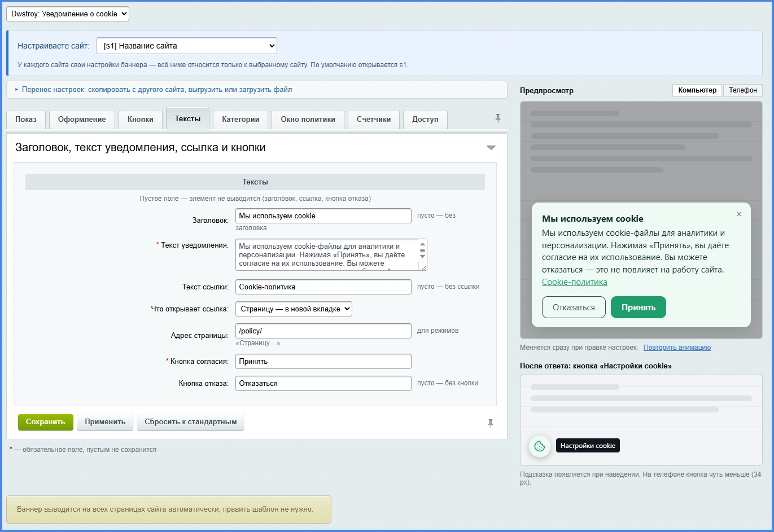Switch to the Оформление tab
This screenshot has height=532, width=774.
coord(82,119)
